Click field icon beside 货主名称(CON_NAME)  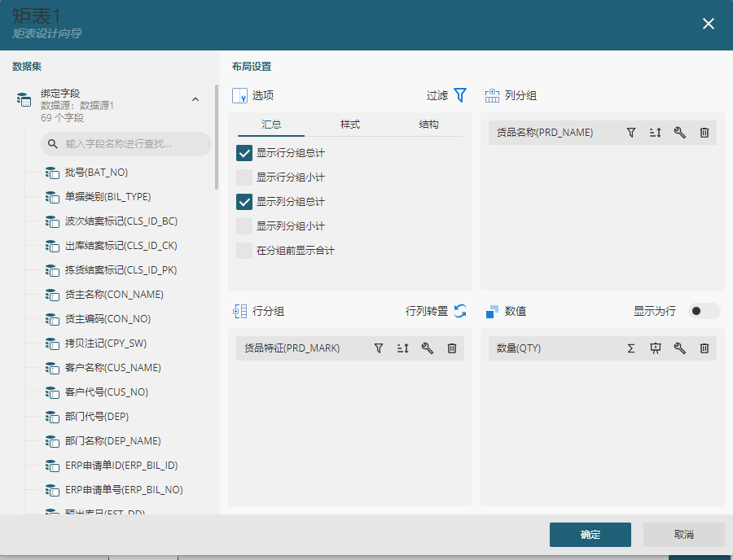(52, 295)
